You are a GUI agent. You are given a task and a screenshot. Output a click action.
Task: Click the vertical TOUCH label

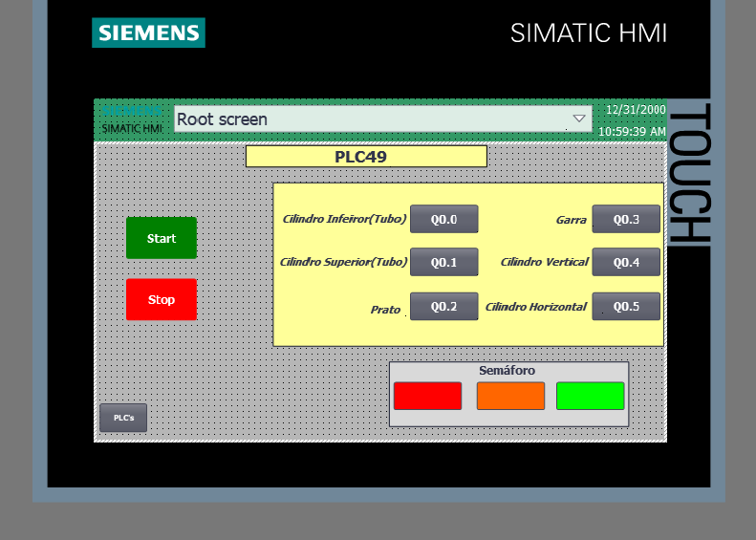click(689, 173)
